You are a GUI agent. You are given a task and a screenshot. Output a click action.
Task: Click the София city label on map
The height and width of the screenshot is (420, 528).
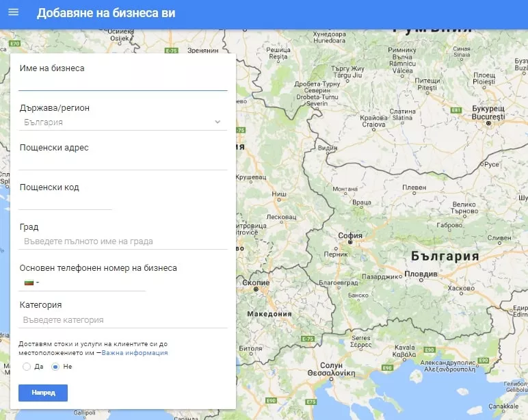[350, 235]
